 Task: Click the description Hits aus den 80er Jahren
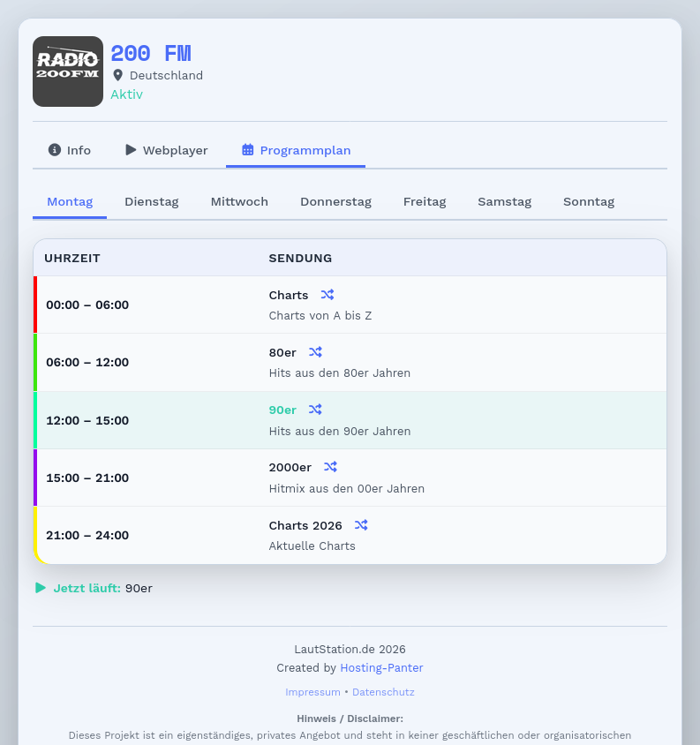pyautogui.click(x=340, y=373)
